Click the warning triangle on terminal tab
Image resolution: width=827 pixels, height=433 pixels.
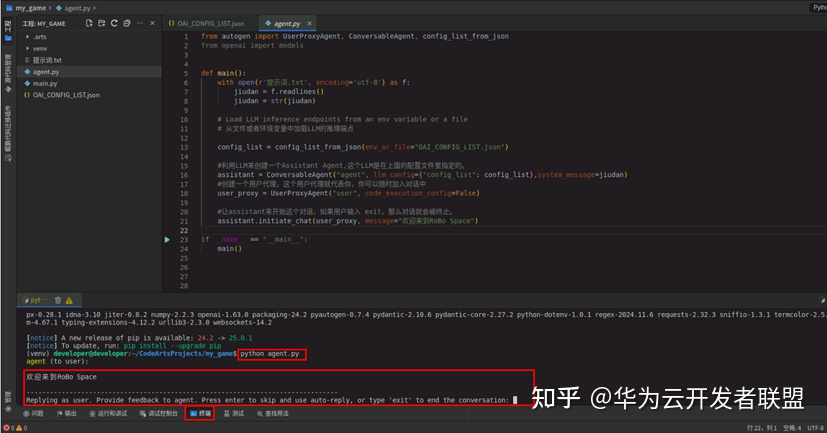69,300
